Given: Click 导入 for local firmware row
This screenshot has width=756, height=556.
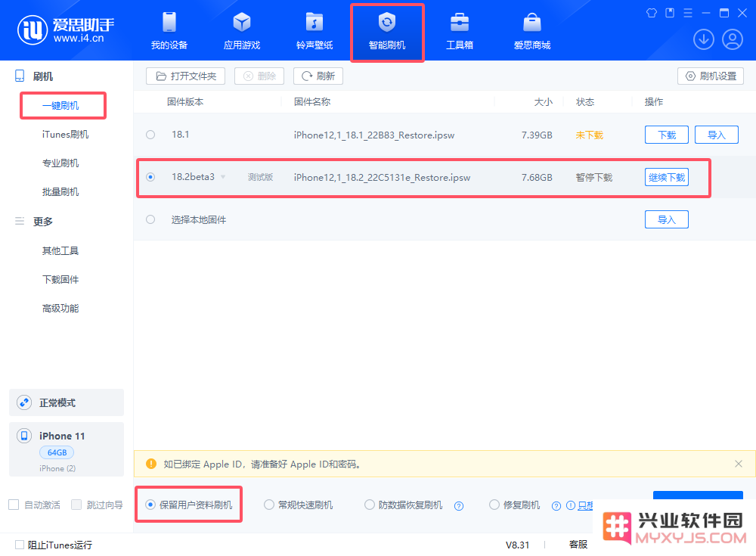Looking at the screenshot, I should (x=667, y=219).
